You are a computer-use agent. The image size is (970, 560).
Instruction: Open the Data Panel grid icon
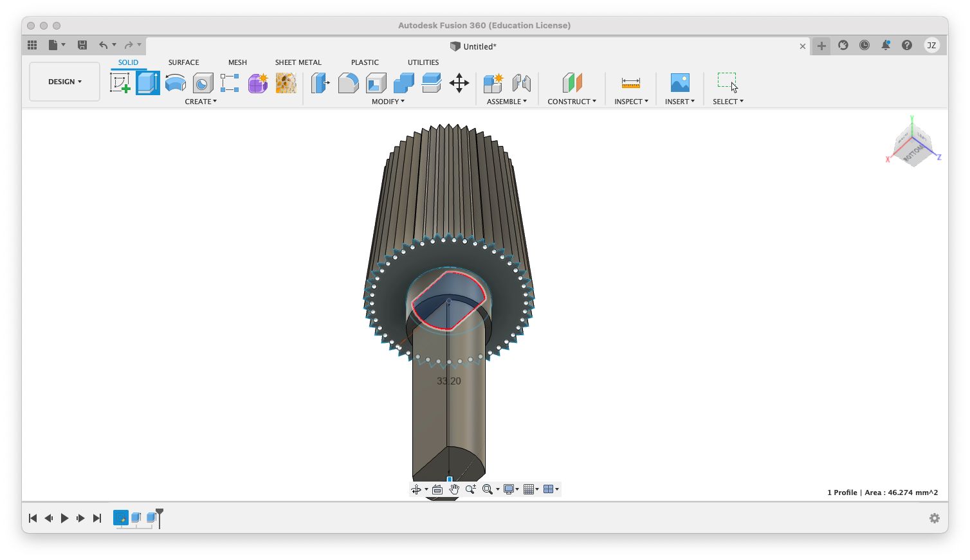click(x=32, y=45)
